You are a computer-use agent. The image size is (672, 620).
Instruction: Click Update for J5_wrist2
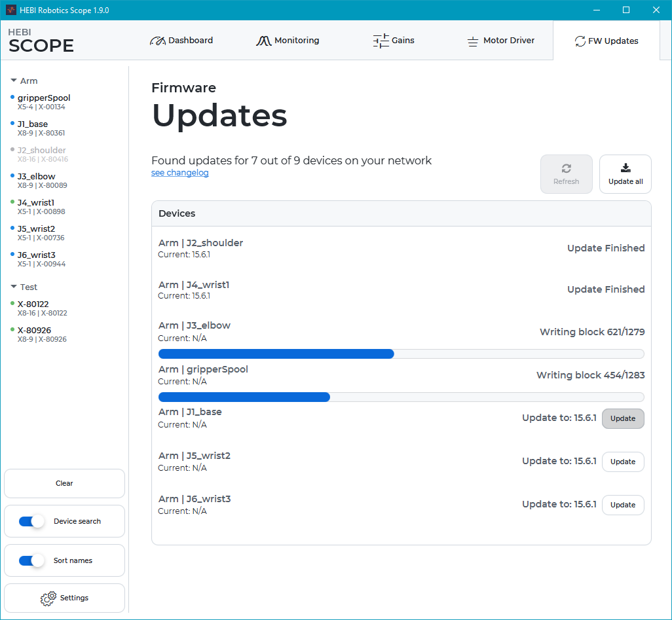(x=622, y=462)
